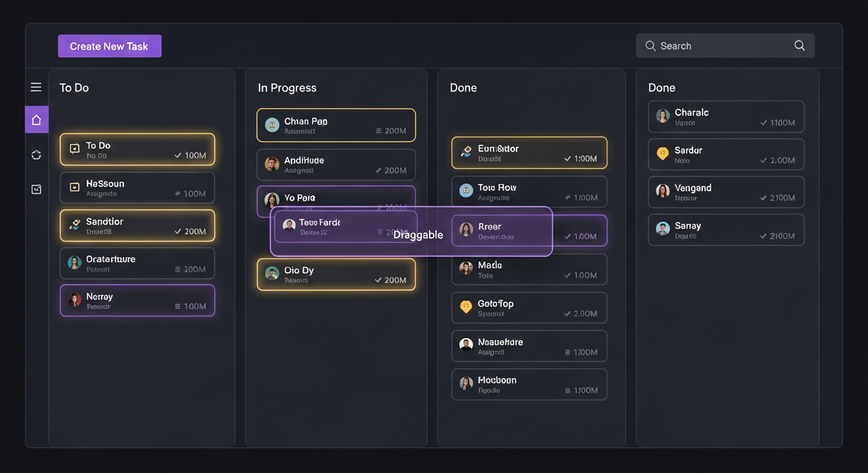Click the checkmark on Sarnay card
The image size is (868, 473).
click(764, 236)
